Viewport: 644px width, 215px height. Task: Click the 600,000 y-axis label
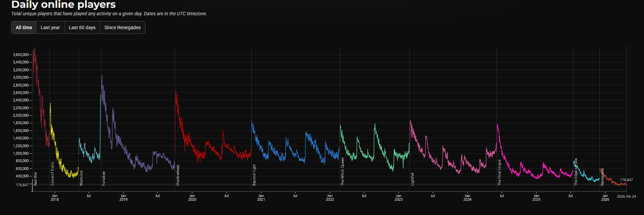point(22,169)
